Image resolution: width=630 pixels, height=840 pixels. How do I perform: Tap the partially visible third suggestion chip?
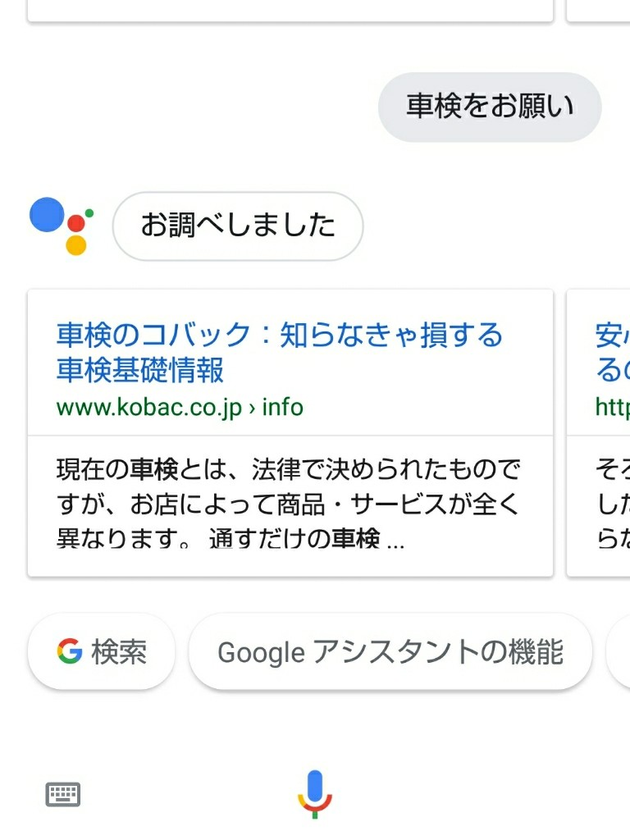click(619, 651)
